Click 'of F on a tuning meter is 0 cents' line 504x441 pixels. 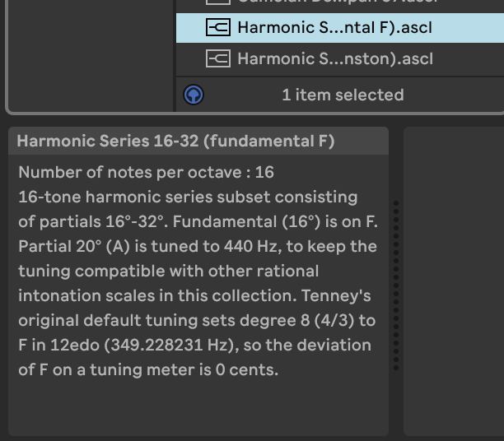148,369
